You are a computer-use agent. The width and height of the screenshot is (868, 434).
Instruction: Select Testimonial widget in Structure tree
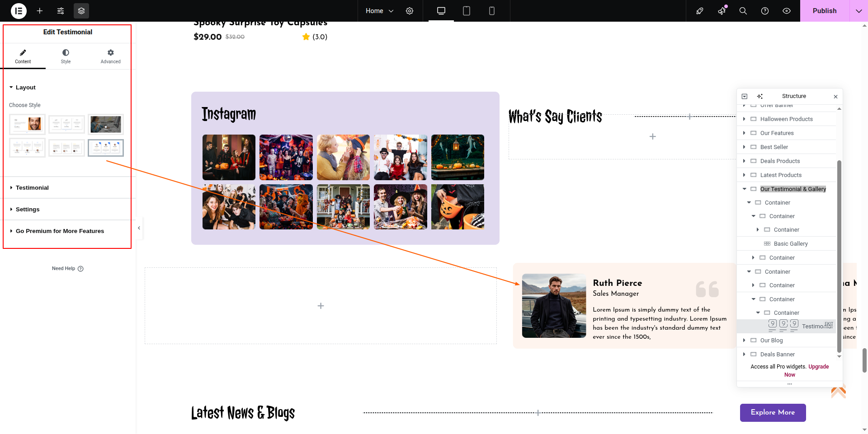(x=787, y=326)
